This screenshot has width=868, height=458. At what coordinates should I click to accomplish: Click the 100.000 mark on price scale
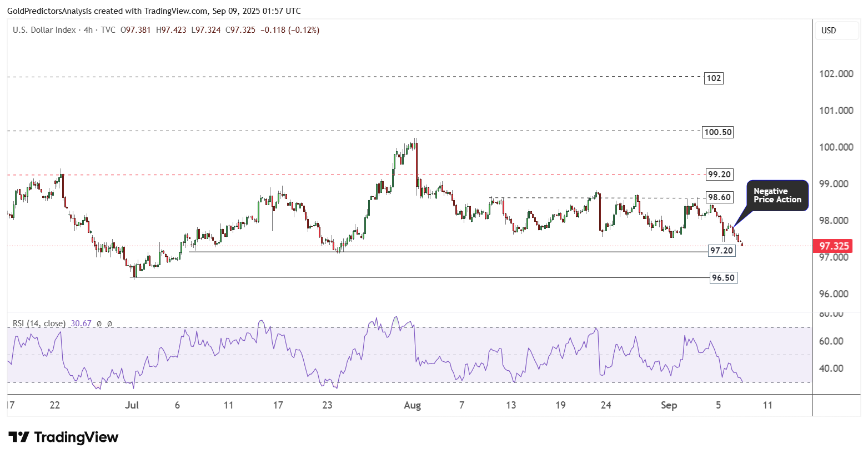pyautogui.click(x=836, y=147)
